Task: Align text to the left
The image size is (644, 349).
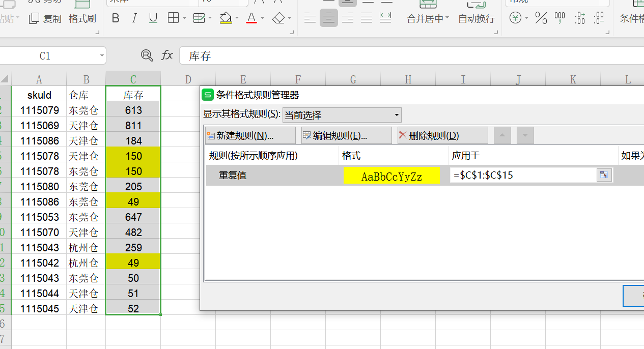Action: click(x=310, y=19)
